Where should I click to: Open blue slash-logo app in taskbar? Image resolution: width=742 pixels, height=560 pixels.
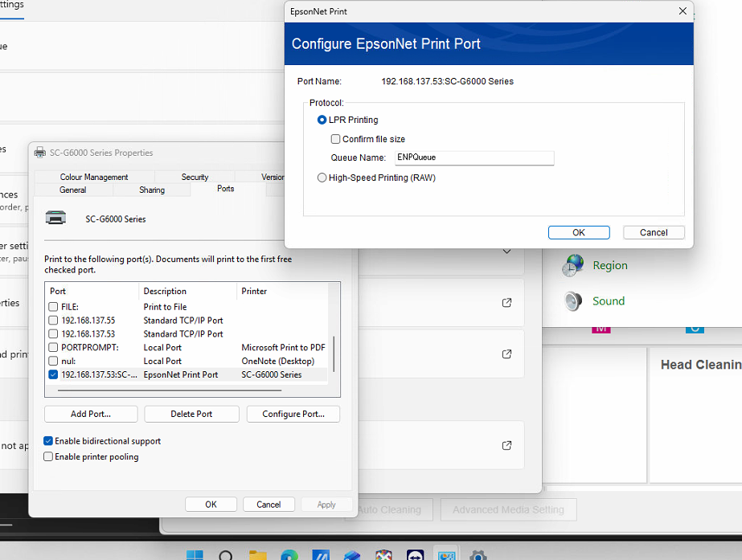(321, 555)
